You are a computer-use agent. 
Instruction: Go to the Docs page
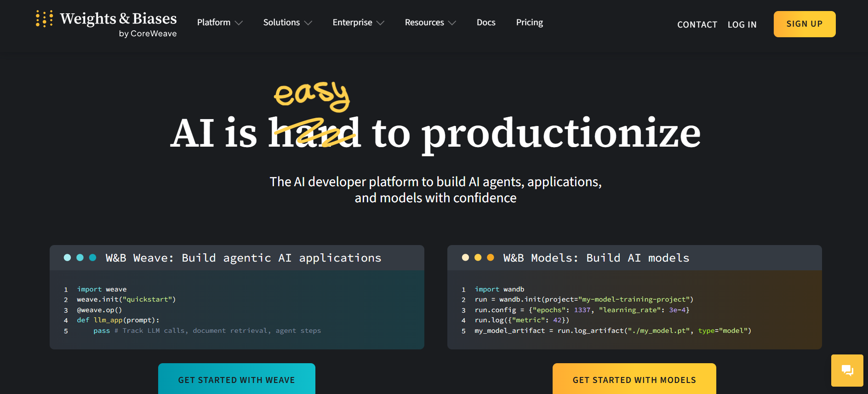[x=485, y=23]
